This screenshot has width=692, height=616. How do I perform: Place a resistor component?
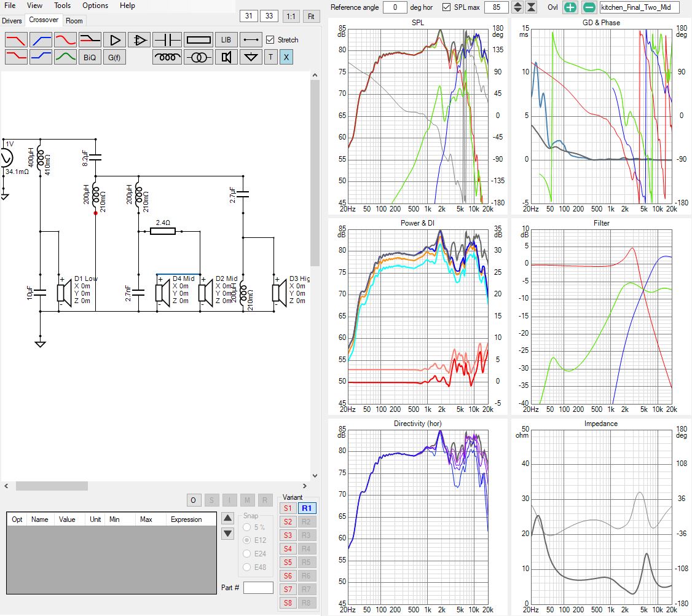(x=199, y=40)
